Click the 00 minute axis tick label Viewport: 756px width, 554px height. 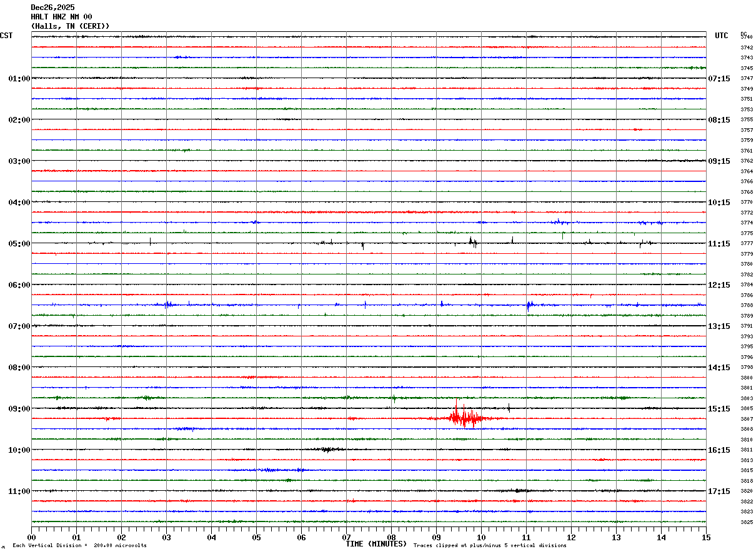(x=31, y=537)
